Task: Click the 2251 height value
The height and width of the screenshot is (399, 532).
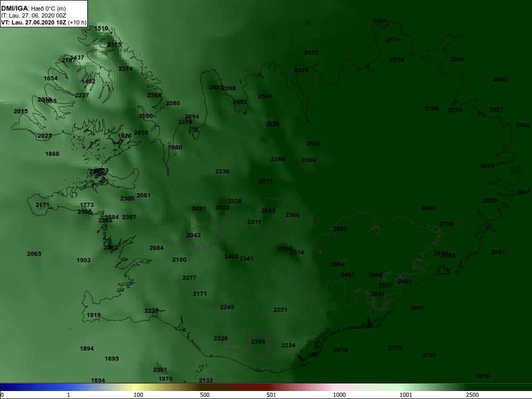Action: 280,310
